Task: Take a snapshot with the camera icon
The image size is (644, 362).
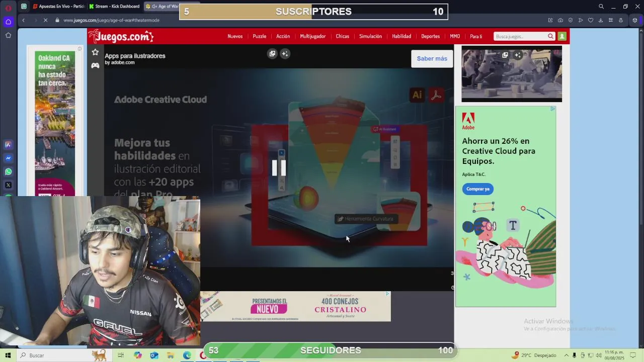Action: (560, 20)
